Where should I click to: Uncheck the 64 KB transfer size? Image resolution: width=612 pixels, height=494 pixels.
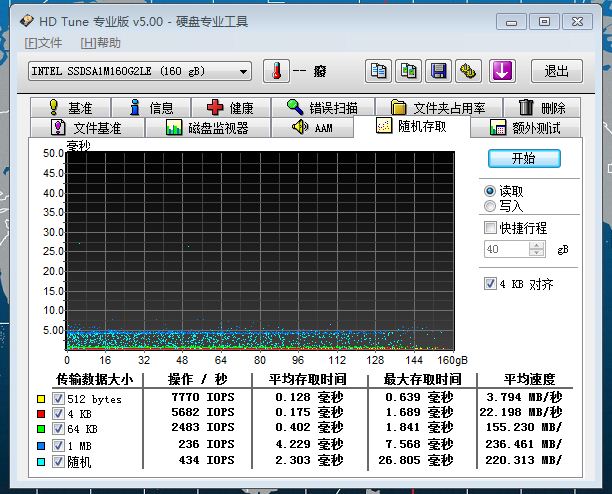point(58,429)
